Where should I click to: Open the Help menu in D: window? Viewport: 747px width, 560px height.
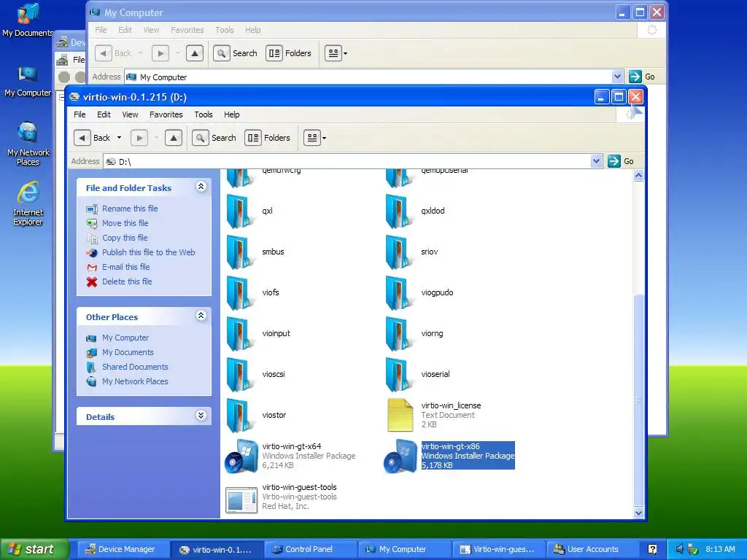coord(231,114)
